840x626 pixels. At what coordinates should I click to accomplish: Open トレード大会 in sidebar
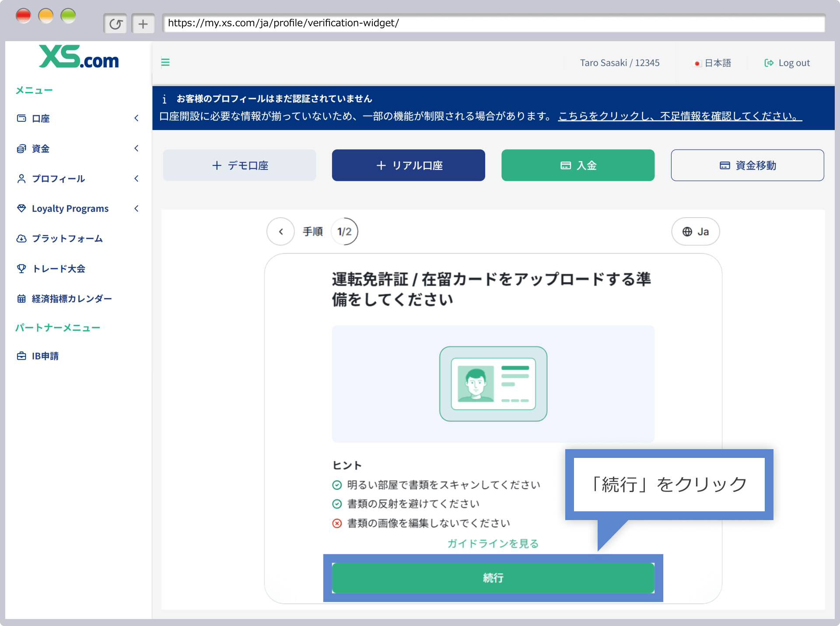tap(51, 268)
